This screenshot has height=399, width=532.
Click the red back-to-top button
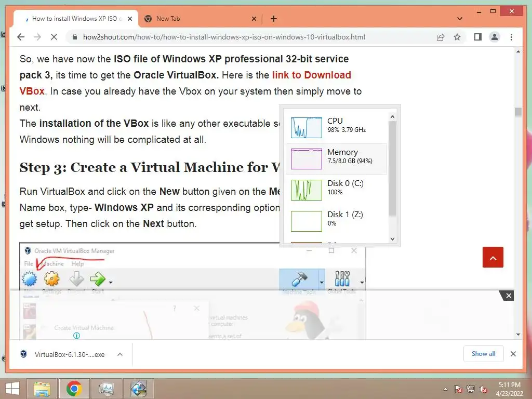click(493, 257)
